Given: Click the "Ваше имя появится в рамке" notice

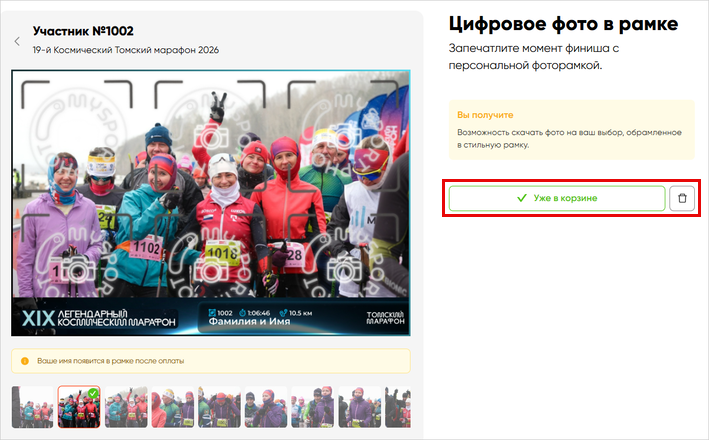Looking at the screenshot, I should point(210,361).
